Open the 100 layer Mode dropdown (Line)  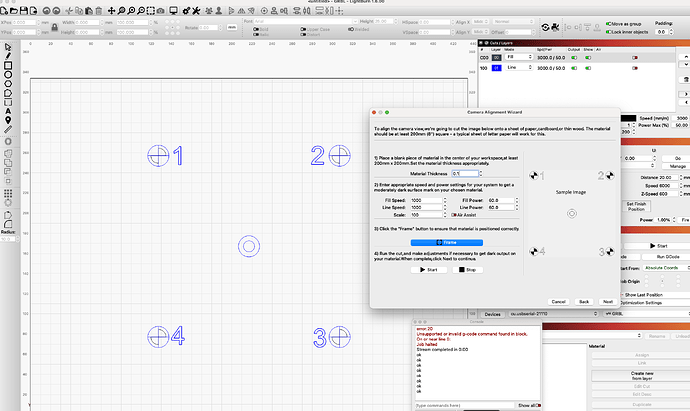[x=519, y=68]
